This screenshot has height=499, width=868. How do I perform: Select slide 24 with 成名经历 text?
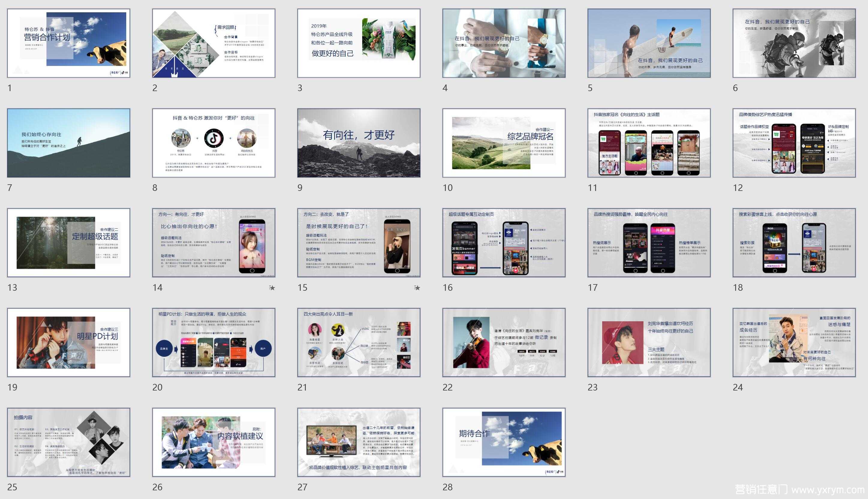click(x=794, y=342)
